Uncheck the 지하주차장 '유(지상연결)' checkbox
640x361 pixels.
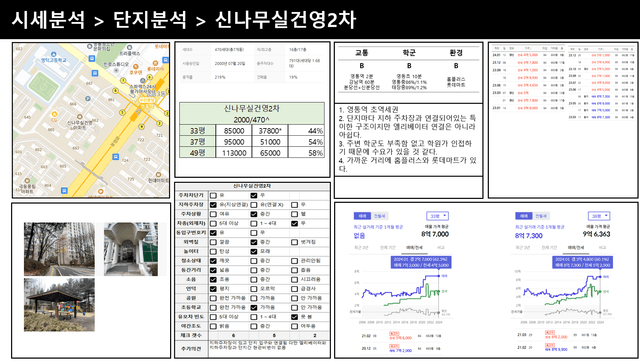coord(213,205)
